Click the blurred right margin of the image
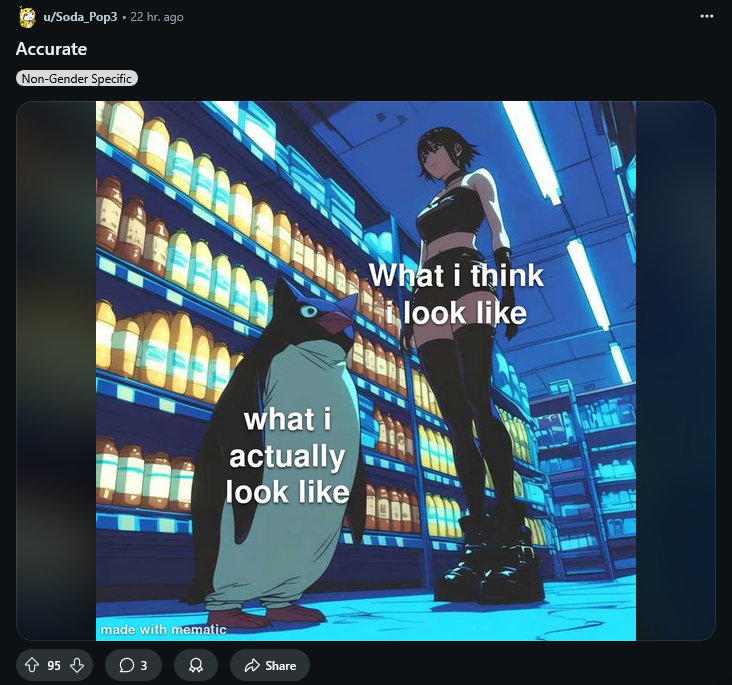Image resolution: width=732 pixels, height=685 pixels. (x=675, y=370)
